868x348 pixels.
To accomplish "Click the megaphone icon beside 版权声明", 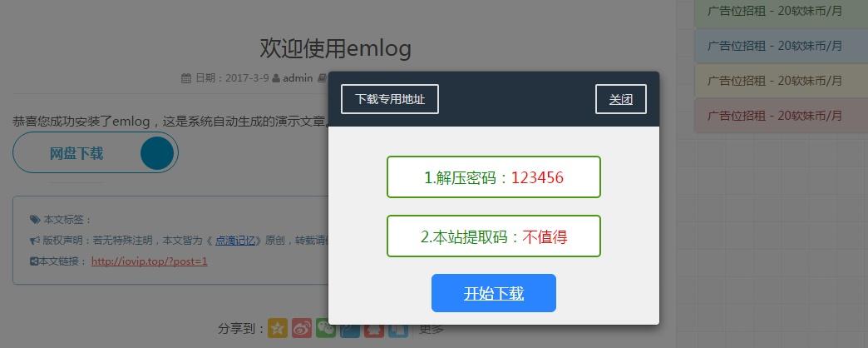I will 34,241.
